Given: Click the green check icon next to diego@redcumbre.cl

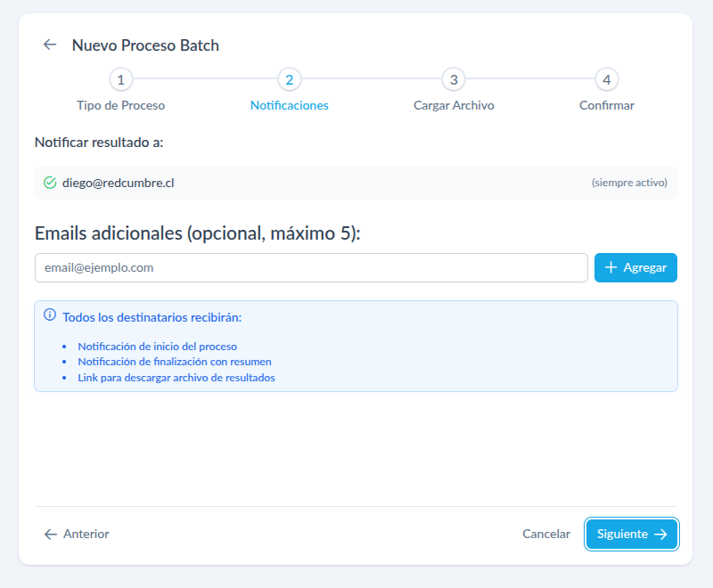Looking at the screenshot, I should [50, 183].
